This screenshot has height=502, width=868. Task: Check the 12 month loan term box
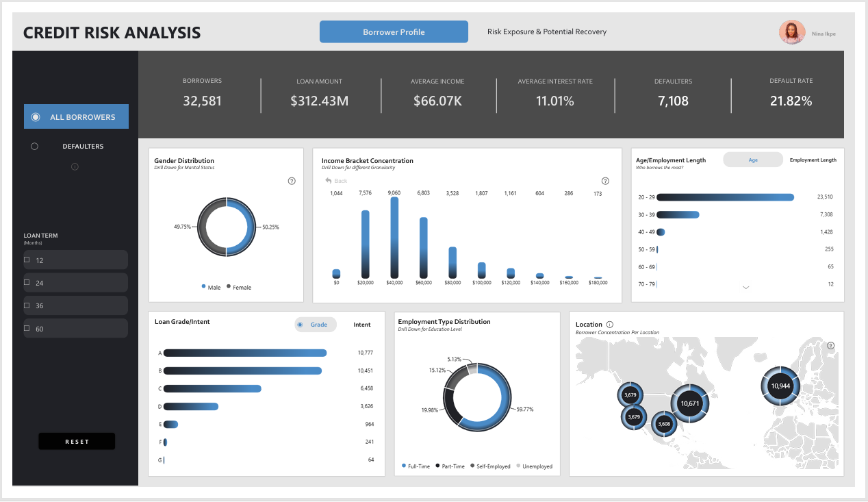pos(27,260)
